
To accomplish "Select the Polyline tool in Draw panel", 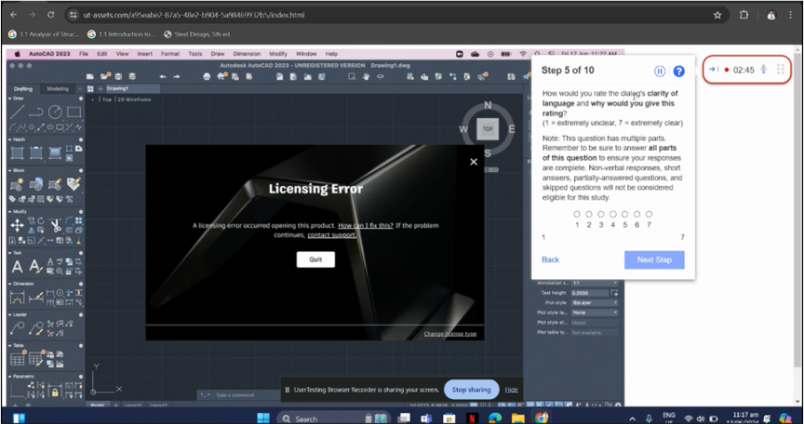I will pos(35,111).
